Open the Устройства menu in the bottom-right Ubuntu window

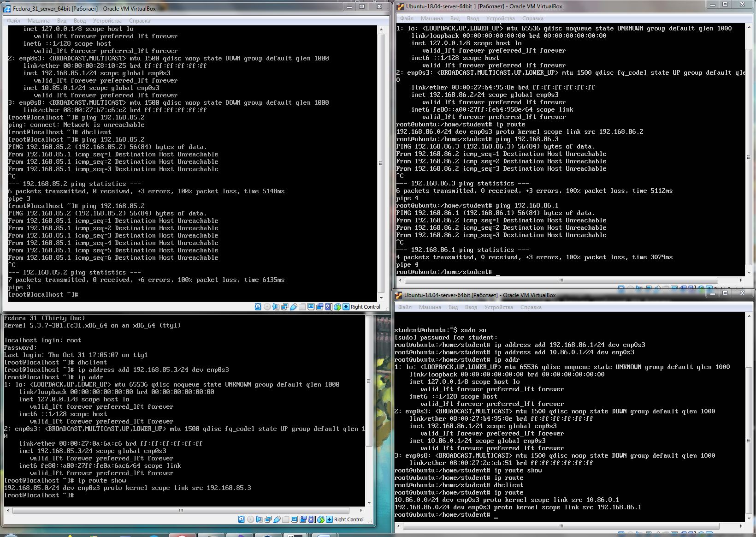[x=499, y=307]
